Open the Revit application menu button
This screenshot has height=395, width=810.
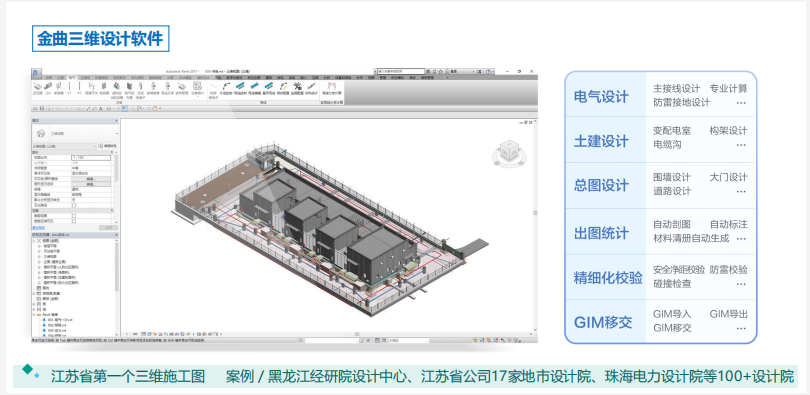click(x=36, y=73)
